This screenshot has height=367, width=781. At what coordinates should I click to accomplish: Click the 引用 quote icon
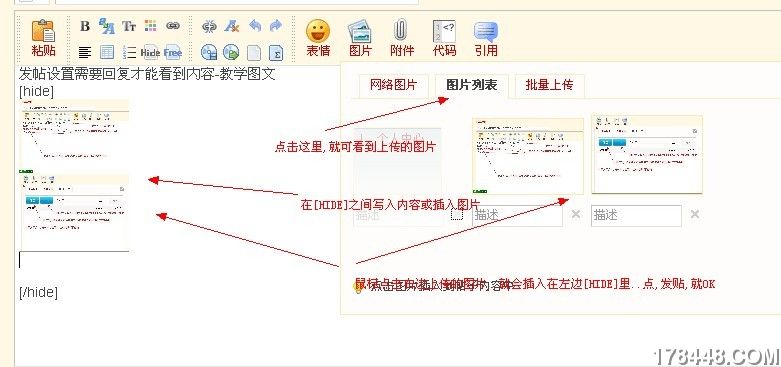point(486,38)
